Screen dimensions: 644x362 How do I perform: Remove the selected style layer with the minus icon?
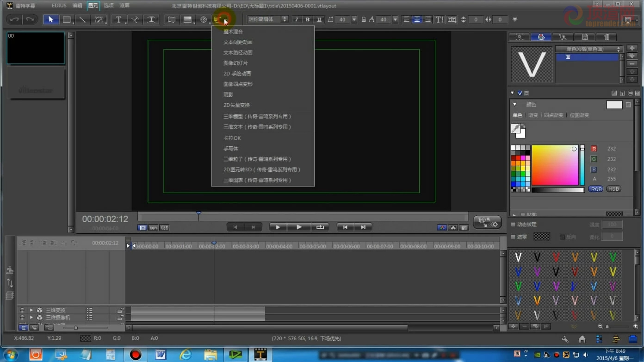[x=632, y=64]
